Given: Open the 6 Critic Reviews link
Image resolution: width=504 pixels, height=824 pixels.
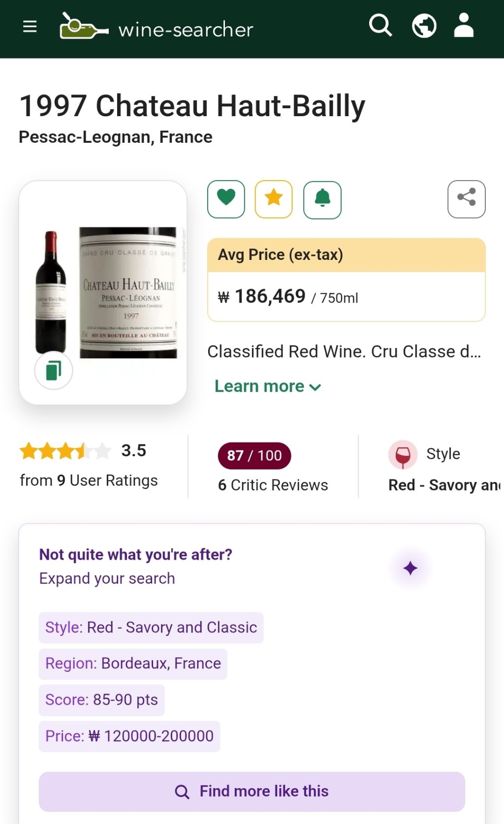Looking at the screenshot, I should [273, 485].
